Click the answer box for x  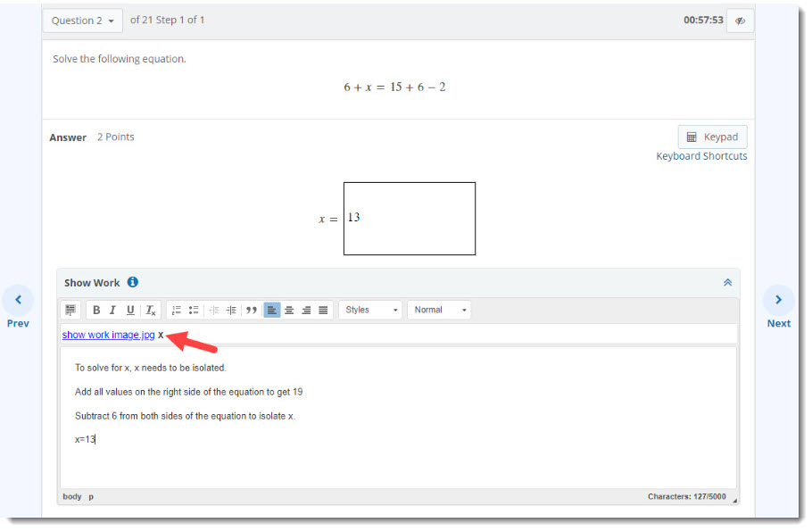coord(410,219)
